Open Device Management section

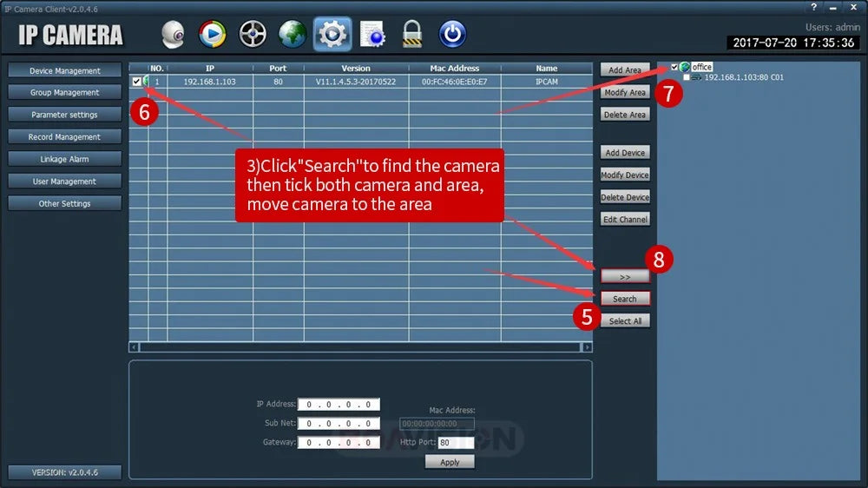(65, 70)
